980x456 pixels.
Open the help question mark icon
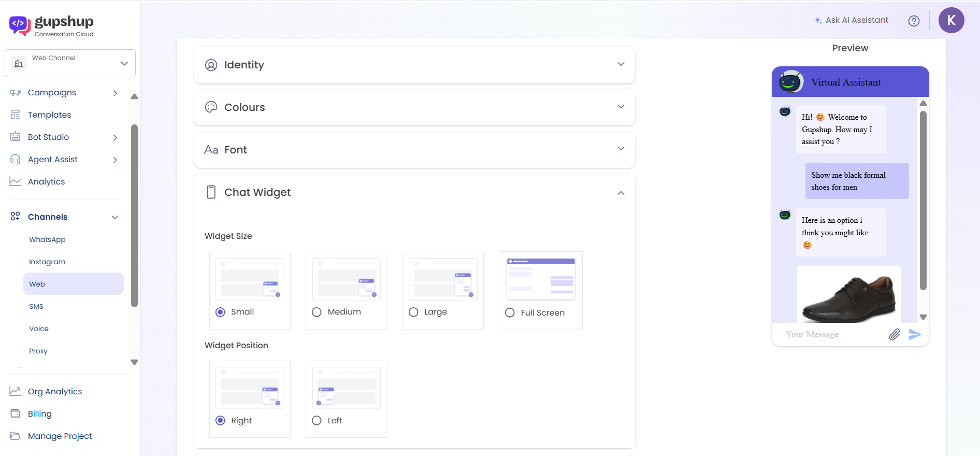coord(914,21)
